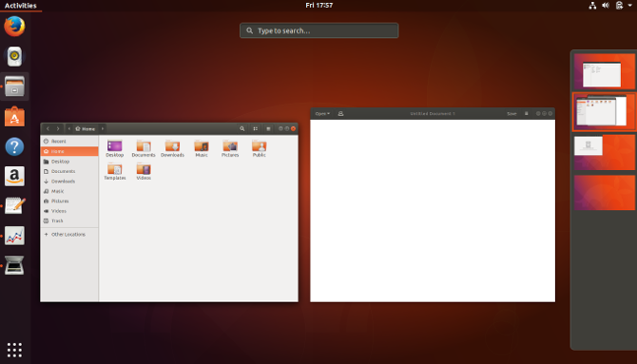This screenshot has height=364, width=637.
Task: Open the Public folder icon
Action: [260, 148]
